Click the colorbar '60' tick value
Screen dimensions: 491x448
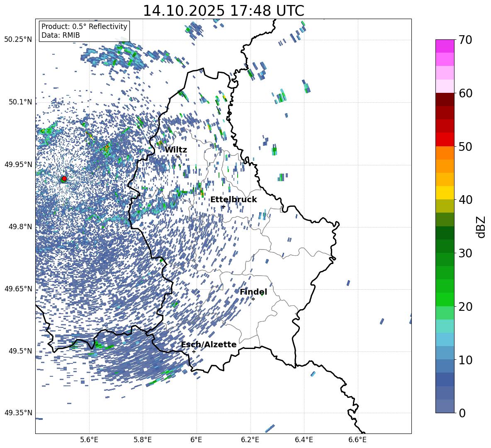(465, 93)
